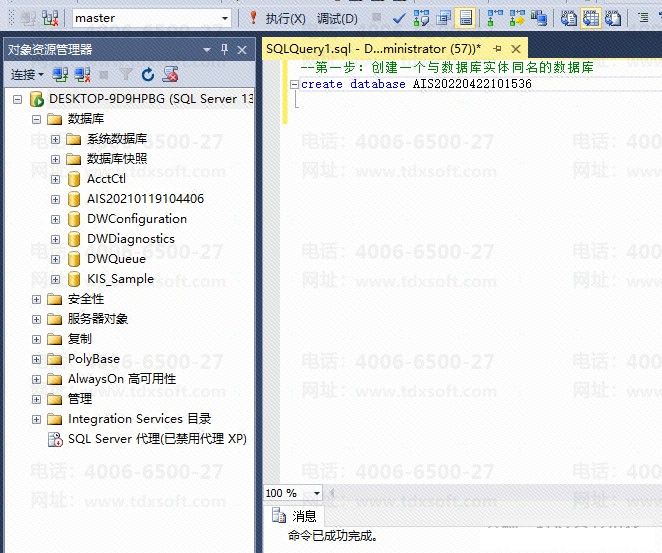662x553 pixels.
Task: Click the AcctCtl database icon
Action: coord(74,179)
